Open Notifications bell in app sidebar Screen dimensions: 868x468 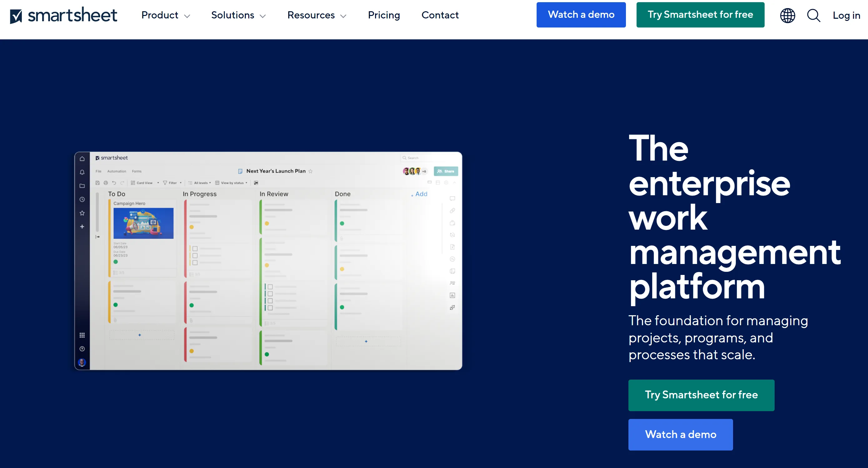(x=82, y=172)
